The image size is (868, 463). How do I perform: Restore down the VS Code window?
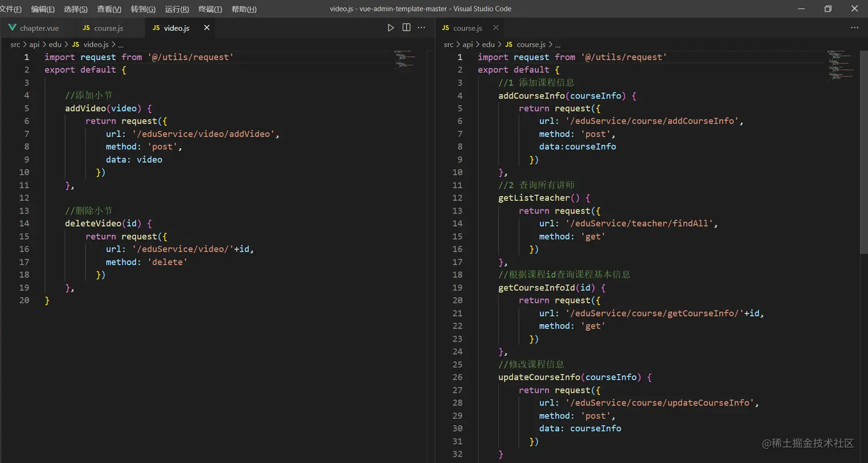(828, 9)
